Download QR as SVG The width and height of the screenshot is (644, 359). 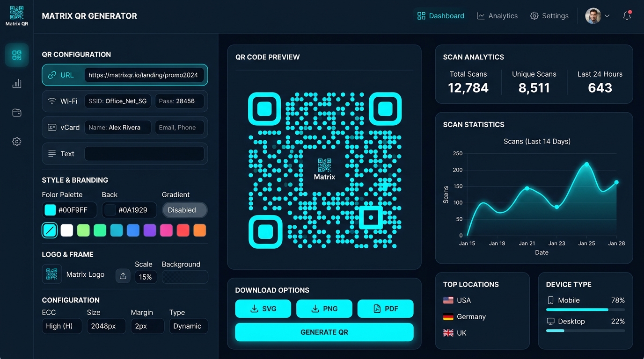coord(263,309)
